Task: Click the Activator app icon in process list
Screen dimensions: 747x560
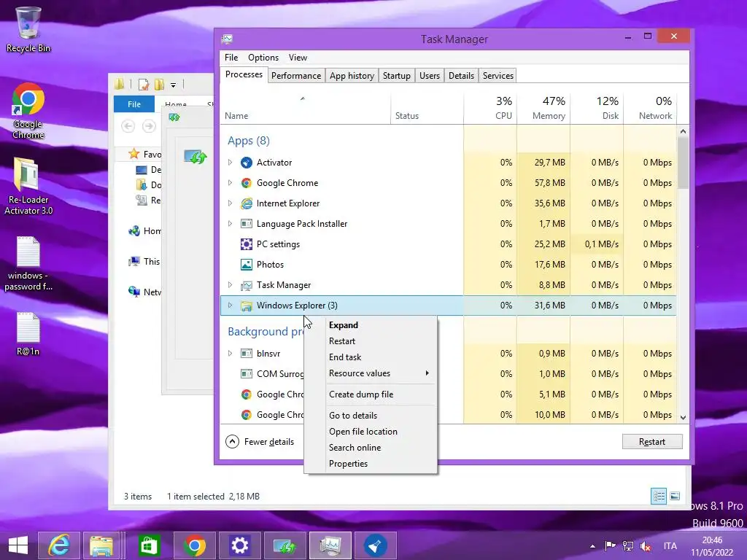Action: pyautogui.click(x=247, y=163)
